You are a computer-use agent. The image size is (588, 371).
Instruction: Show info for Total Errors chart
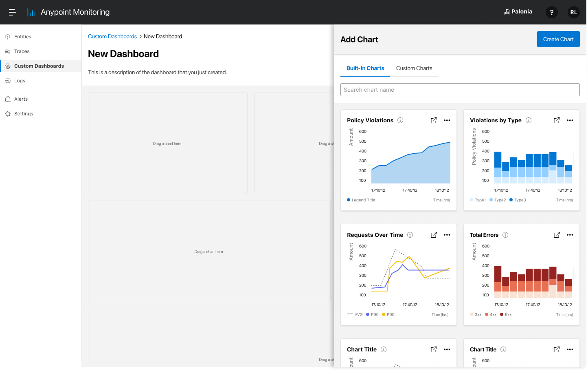(505, 235)
